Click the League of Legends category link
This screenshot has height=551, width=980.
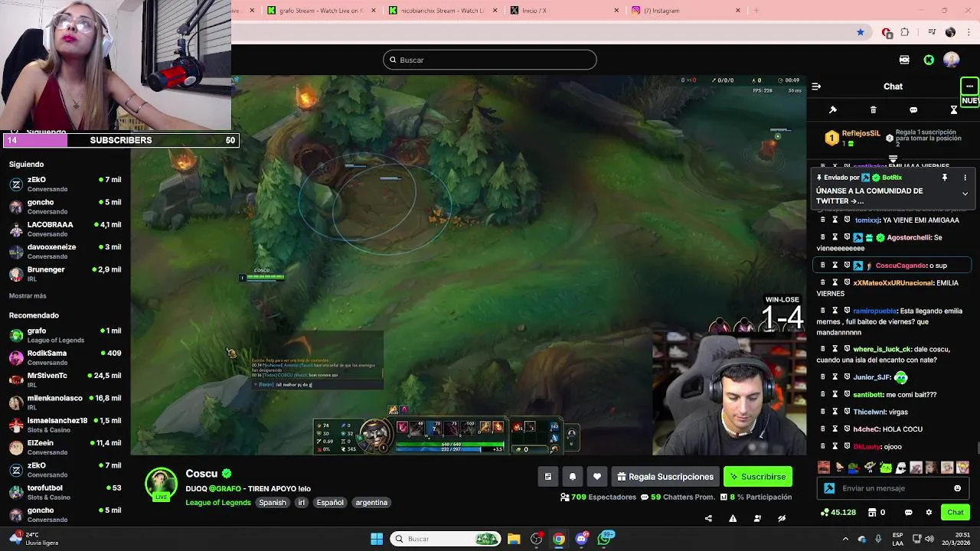[218, 503]
